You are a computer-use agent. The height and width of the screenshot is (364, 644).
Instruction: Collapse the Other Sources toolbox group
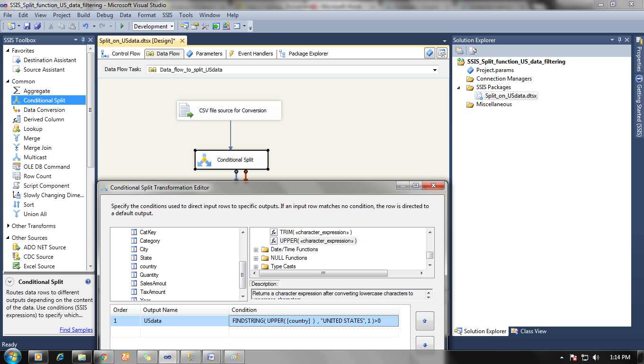tap(8, 237)
